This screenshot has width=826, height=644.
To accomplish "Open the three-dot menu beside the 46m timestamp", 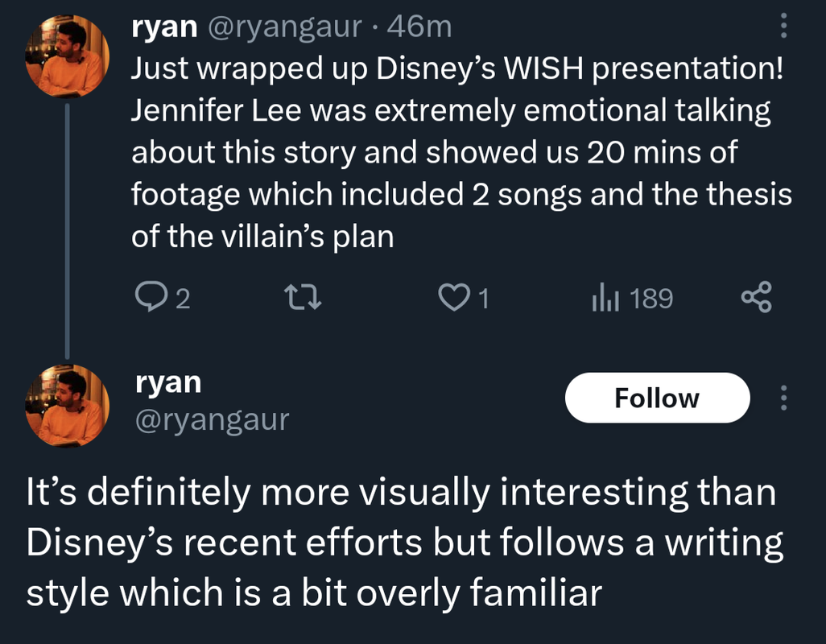I will pos(783,28).
